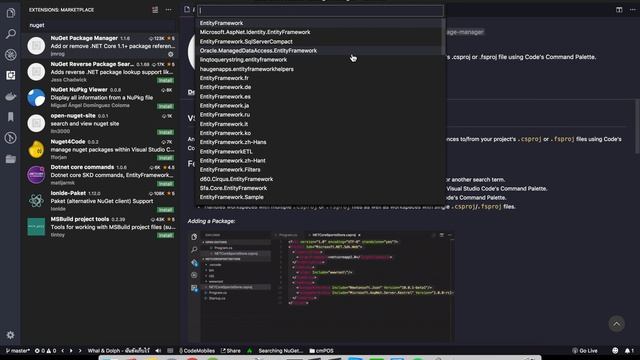Open the Docker view in the activity bar
This screenshot has width=640, height=360.
pyautogui.click(x=11, y=96)
